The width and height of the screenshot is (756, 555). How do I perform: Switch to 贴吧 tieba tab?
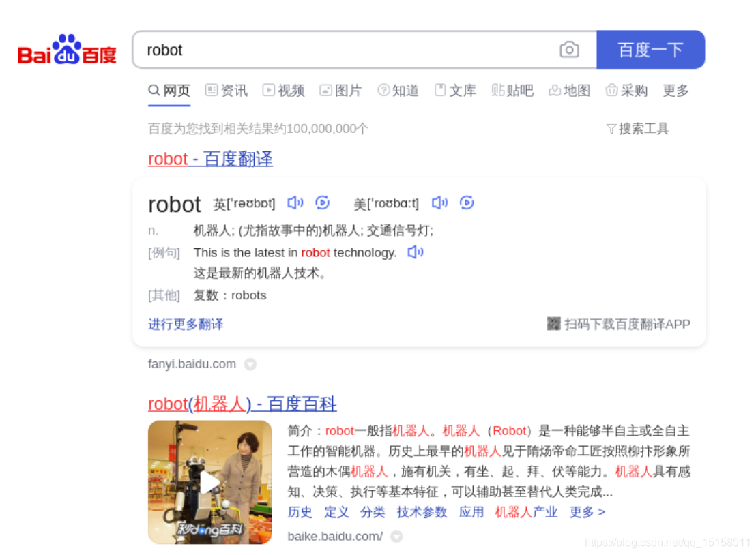tap(512, 91)
